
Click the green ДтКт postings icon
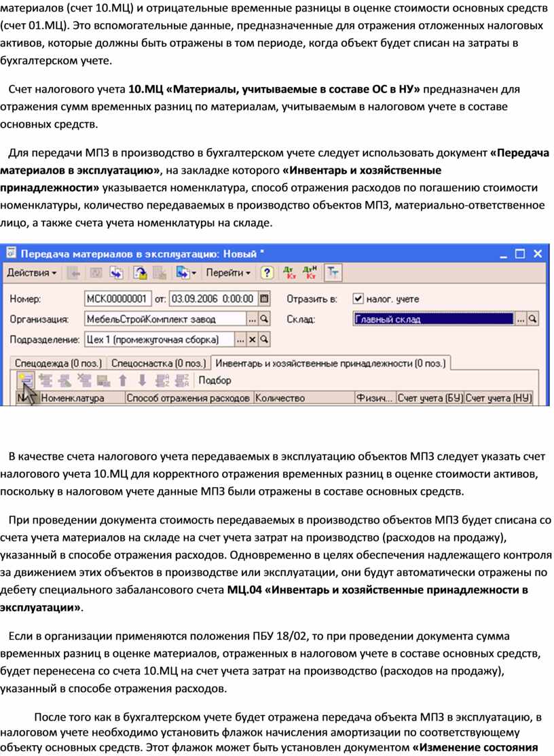tap(289, 273)
